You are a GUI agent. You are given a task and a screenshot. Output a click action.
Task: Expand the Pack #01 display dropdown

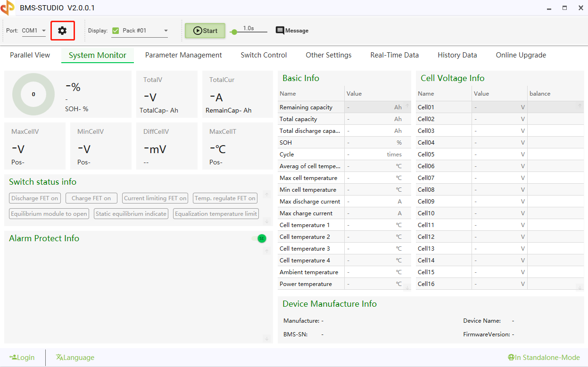click(166, 31)
